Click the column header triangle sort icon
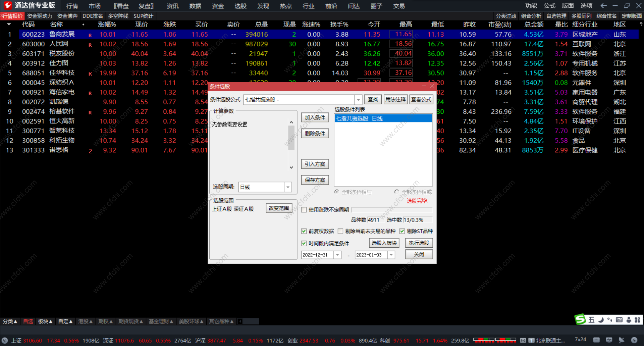 point(9,24)
